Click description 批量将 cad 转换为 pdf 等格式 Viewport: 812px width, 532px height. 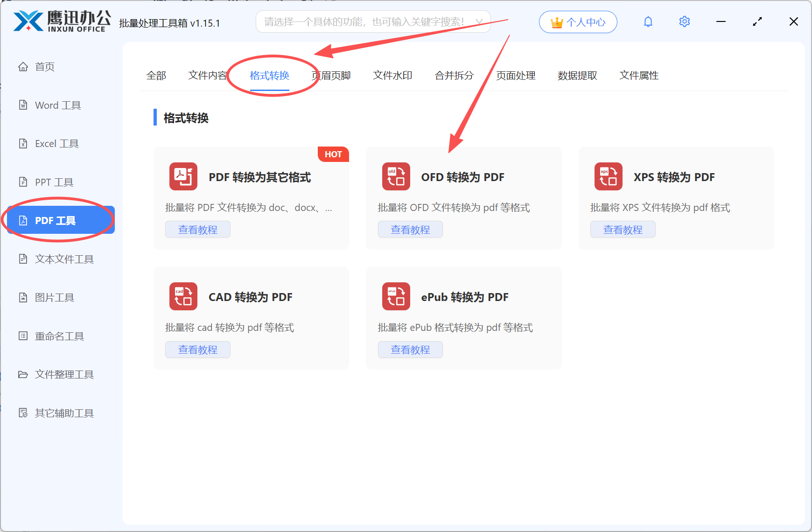230,328
